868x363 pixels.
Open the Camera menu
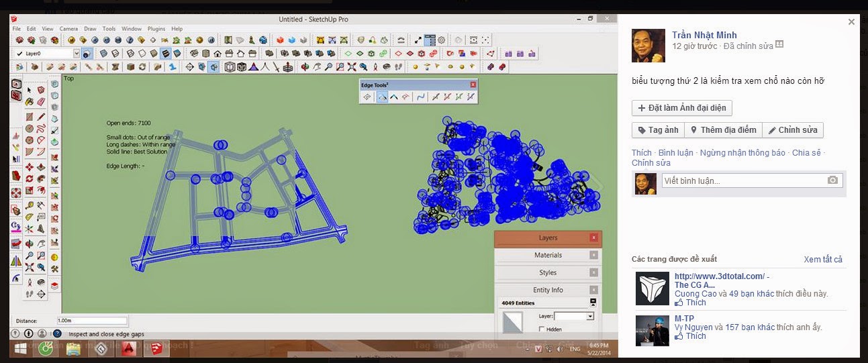point(68,29)
